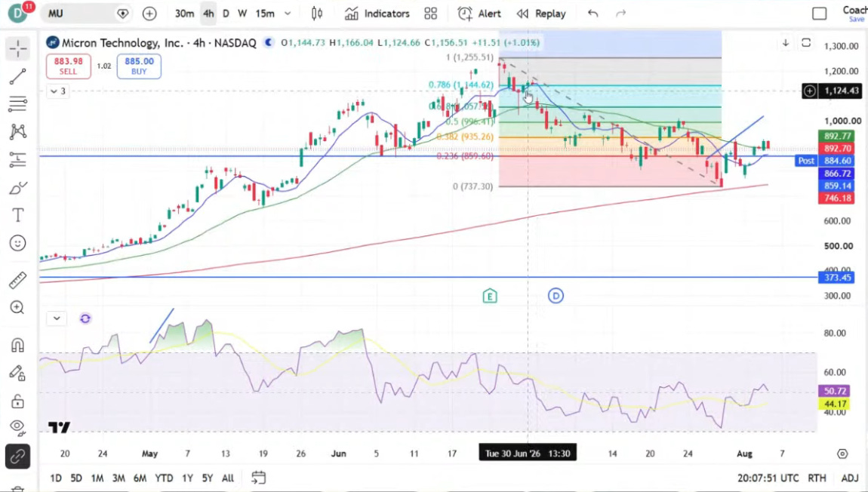Set range to 5Y
Screen dimensions: 868x492
click(207, 478)
